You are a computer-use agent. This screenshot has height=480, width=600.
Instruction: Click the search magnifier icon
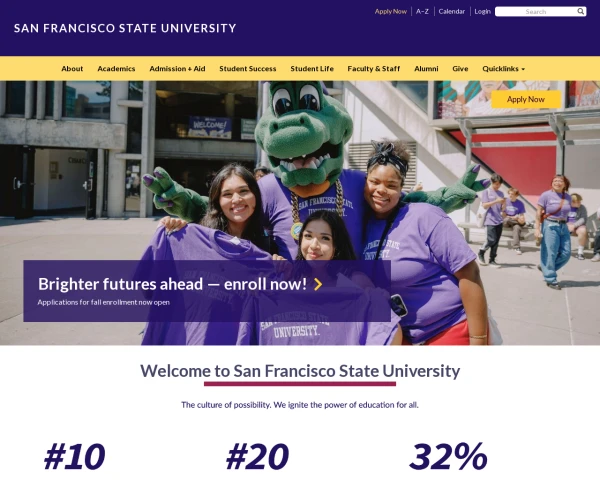[x=581, y=12]
